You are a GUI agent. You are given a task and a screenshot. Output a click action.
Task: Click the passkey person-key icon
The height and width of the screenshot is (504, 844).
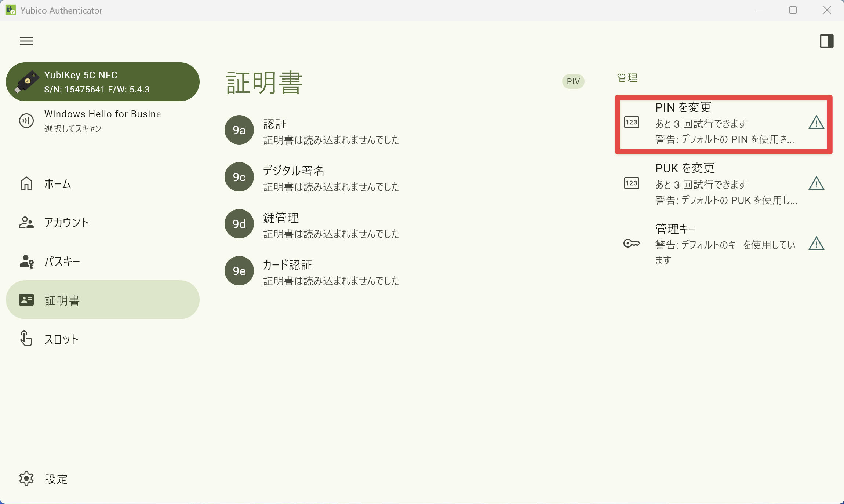click(x=26, y=262)
